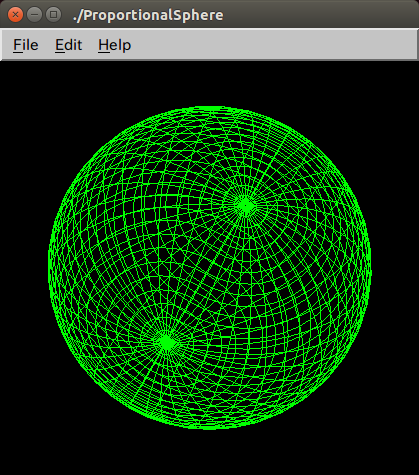
Task: Minimize the ProportionalSphere window
Action: (x=34, y=15)
